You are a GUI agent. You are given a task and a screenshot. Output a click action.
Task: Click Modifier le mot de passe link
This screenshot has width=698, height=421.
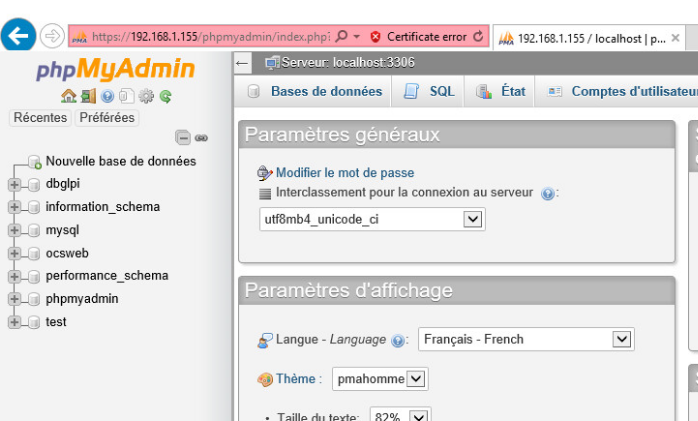(x=345, y=173)
